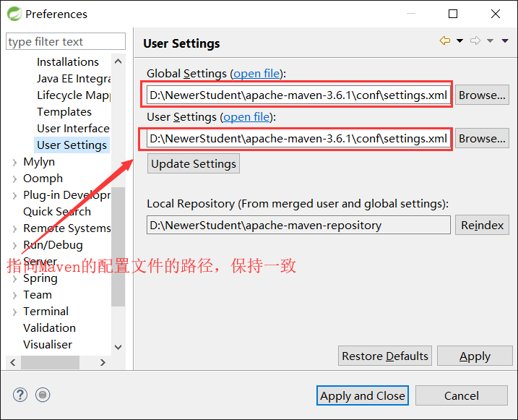This screenshot has height=420, width=518.
Task: Select Lifecycle Mappings tree item
Action: [x=74, y=95]
